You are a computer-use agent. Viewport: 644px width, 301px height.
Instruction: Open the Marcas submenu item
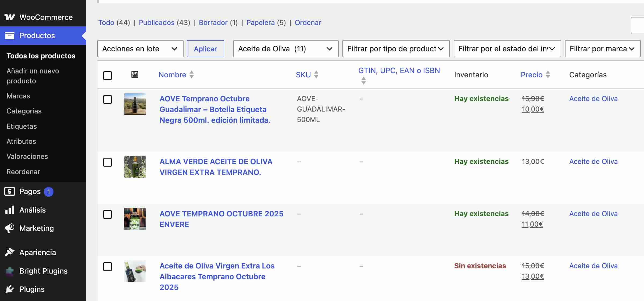coord(18,96)
